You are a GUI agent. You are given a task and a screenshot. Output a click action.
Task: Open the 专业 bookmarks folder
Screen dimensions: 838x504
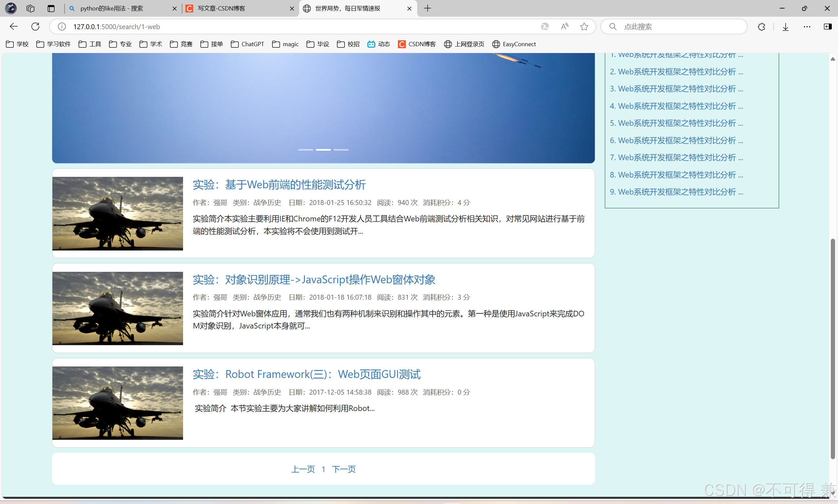click(x=120, y=44)
